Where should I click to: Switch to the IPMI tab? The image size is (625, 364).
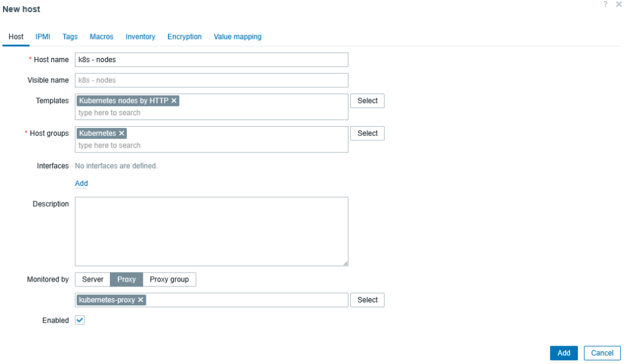pos(43,37)
